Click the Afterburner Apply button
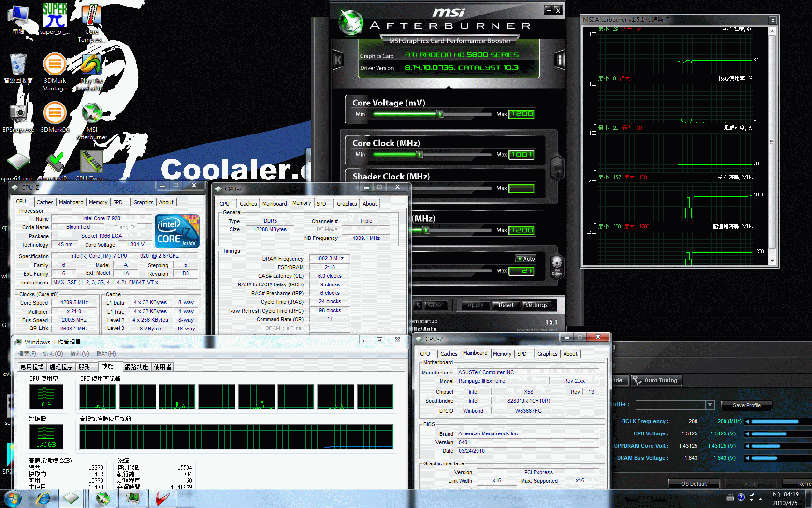Image resolution: width=812 pixels, height=508 pixels. tap(476, 305)
